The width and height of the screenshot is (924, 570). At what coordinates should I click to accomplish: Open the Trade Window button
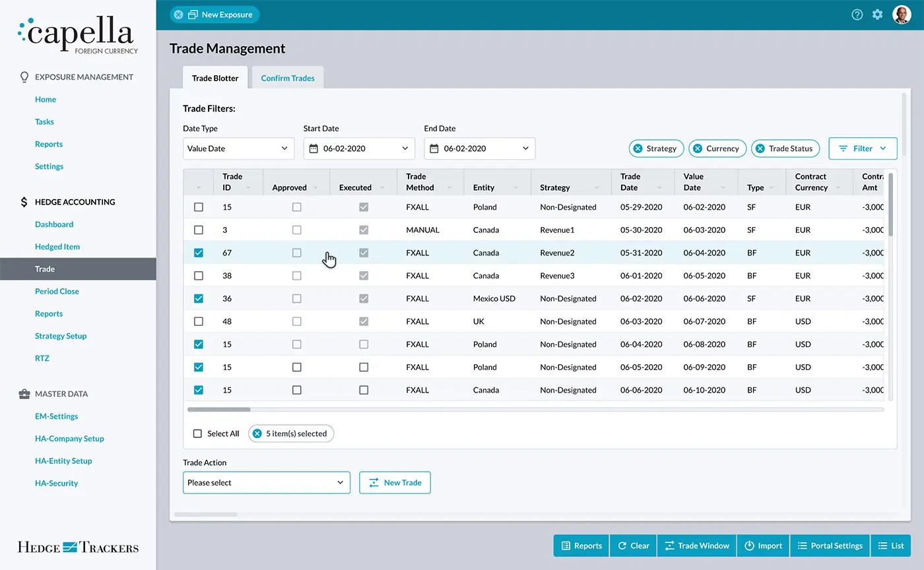[697, 546]
